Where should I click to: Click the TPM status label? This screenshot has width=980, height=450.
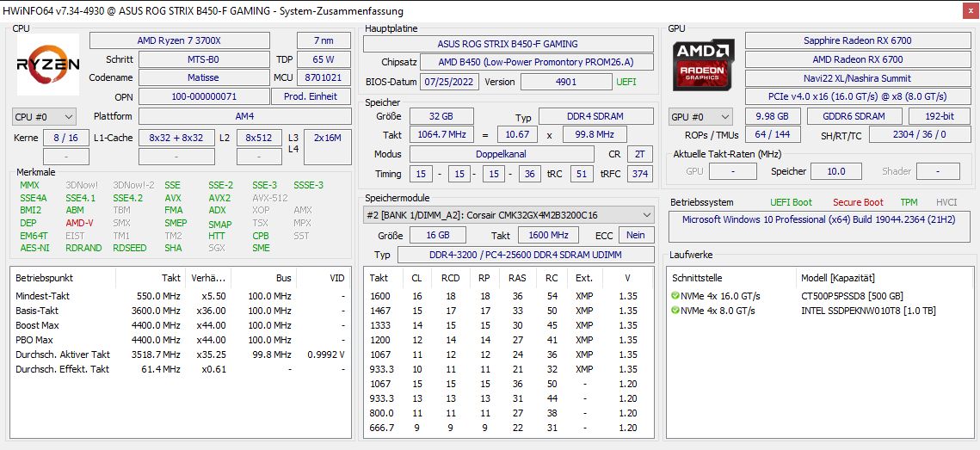coord(909,202)
